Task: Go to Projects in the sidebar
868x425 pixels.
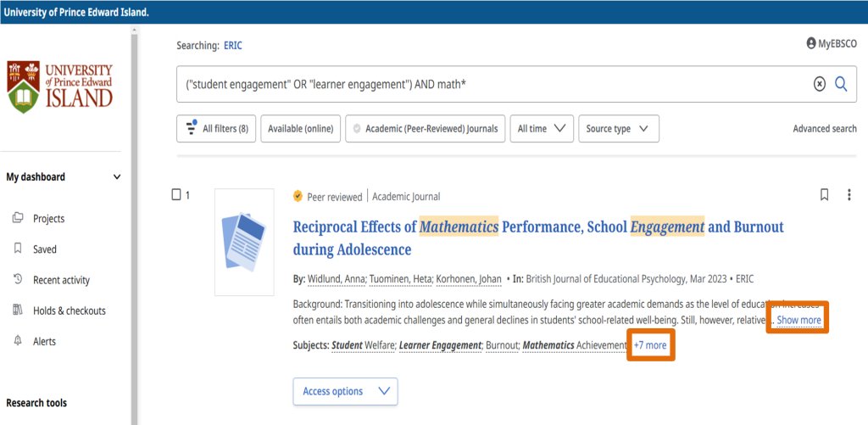Action: 48,219
